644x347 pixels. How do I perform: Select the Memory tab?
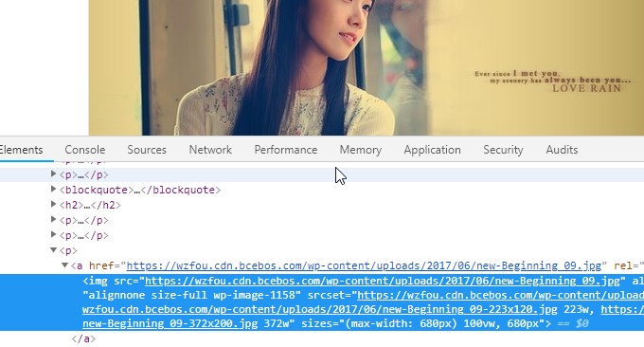click(361, 150)
